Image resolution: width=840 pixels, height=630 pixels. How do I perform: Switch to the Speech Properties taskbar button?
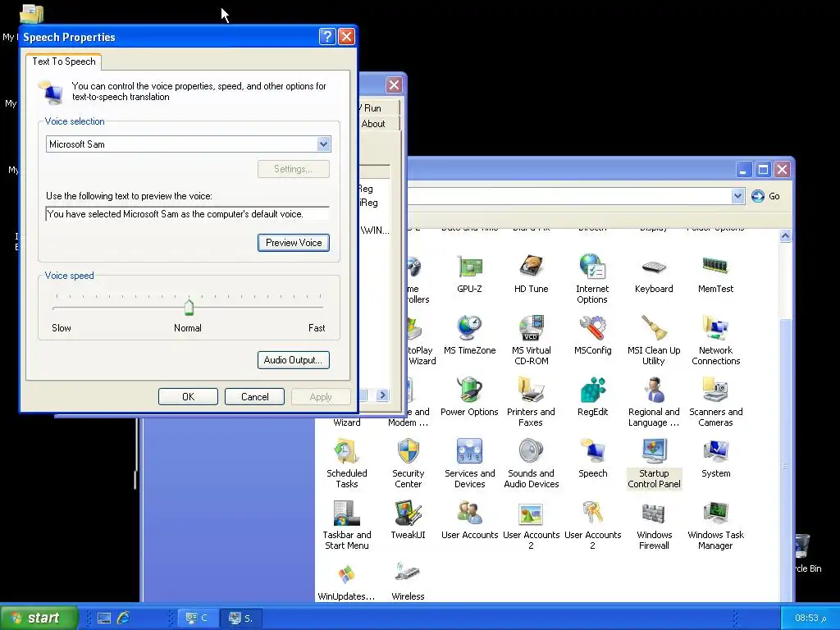click(x=240, y=618)
